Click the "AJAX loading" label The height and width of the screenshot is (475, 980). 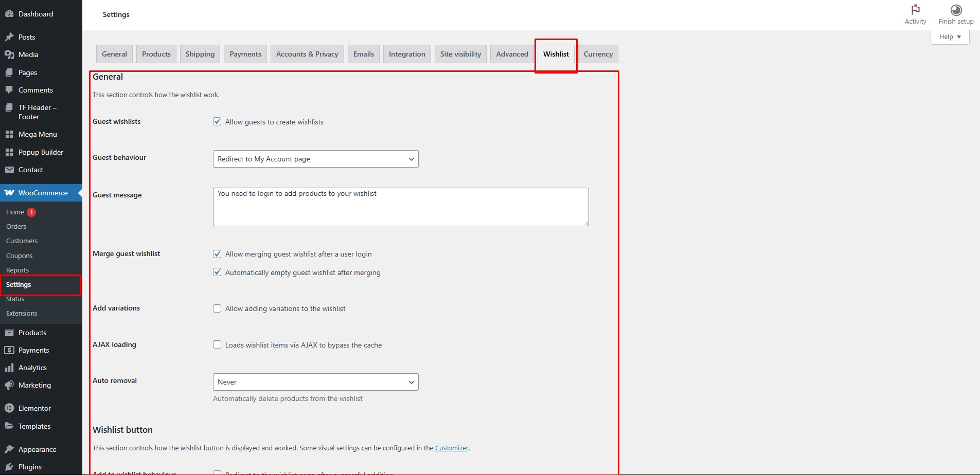click(x=114, y=344)
